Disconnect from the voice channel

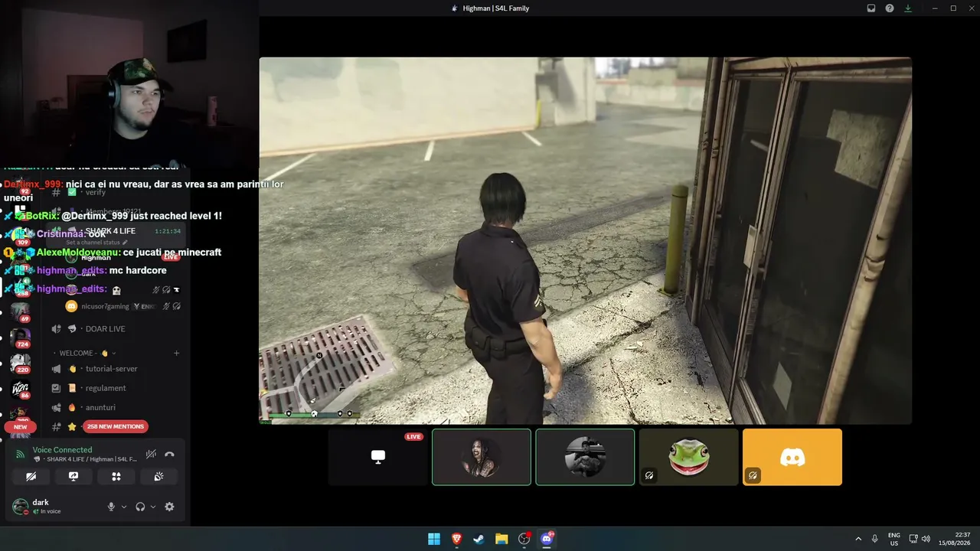169,454
